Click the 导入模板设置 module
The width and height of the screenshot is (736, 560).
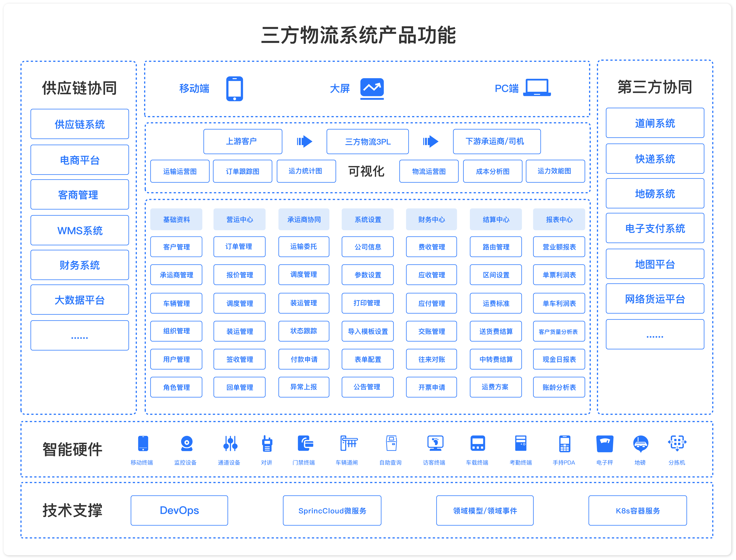point(368,331)
